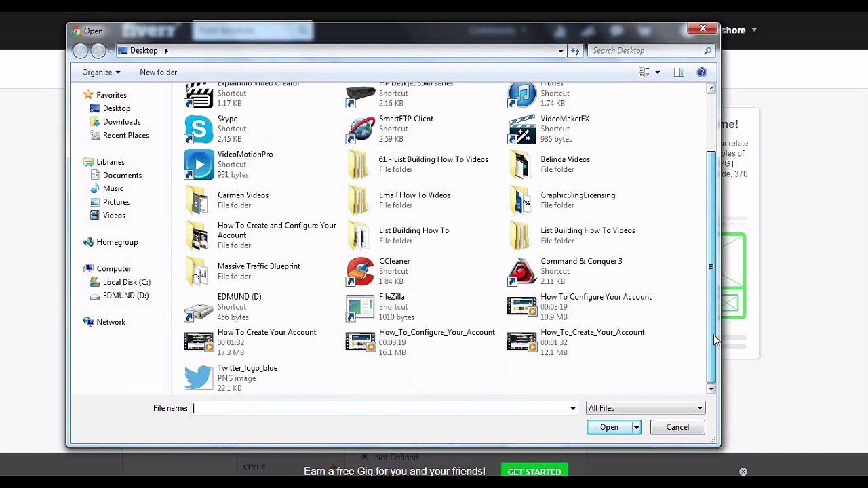Click the file list scroll up arrow
868x488 pixels.
(711, 89)
